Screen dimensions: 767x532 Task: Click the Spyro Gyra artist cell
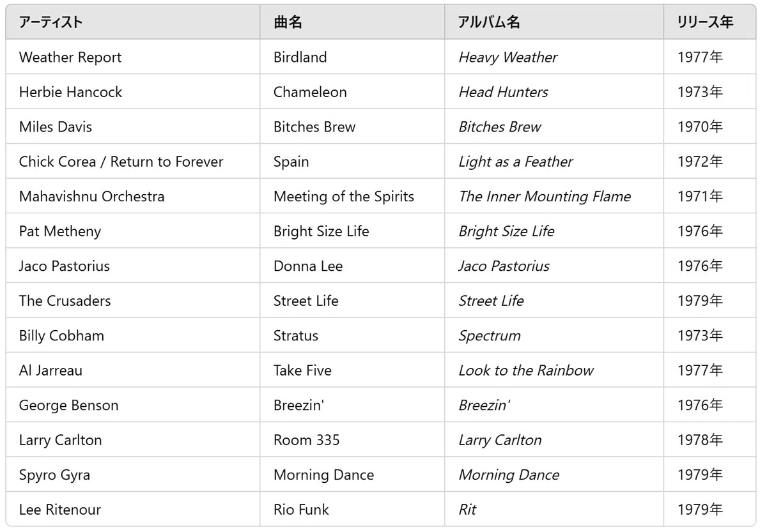(x=133, y=475)
